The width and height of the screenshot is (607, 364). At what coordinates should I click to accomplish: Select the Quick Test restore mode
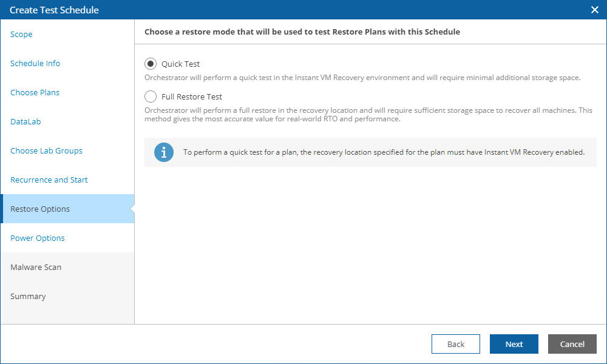(149, 63)
